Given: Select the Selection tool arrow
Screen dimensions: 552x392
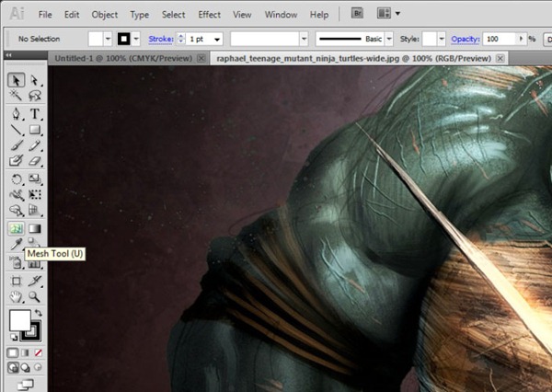Looking at the screenshot, I should (x=17, y=80).
